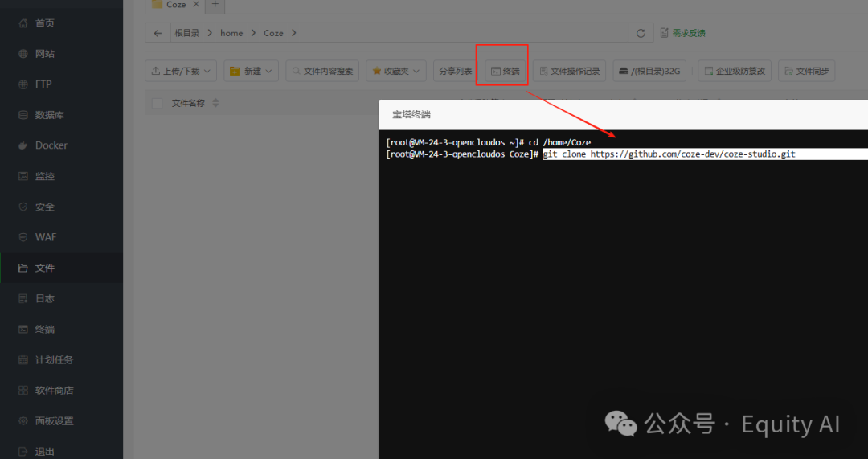Click 退出 logout label
Image resolution: width=868 pixels, height=459 pixels.
[x=45, y=451]
